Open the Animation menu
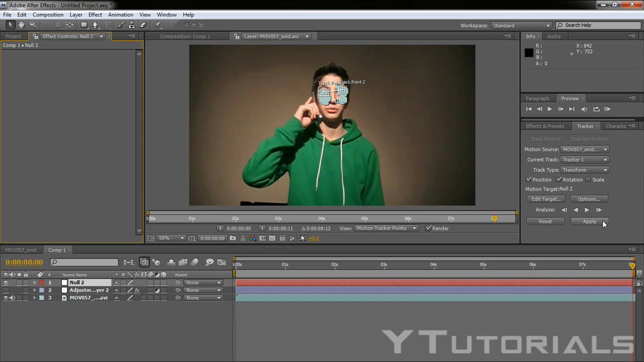Image resolution: width=644 pixels, height=362 pixels. pyautogui.click(x=121, y=15)
